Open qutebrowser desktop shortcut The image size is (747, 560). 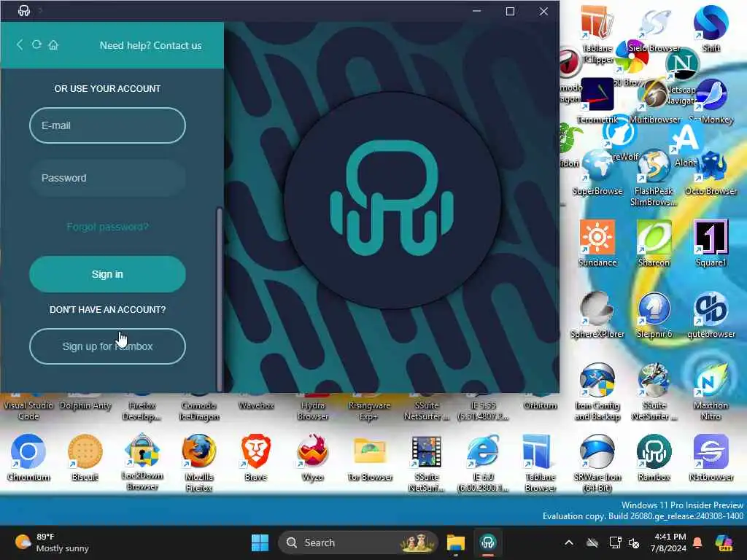pos(711,314)
